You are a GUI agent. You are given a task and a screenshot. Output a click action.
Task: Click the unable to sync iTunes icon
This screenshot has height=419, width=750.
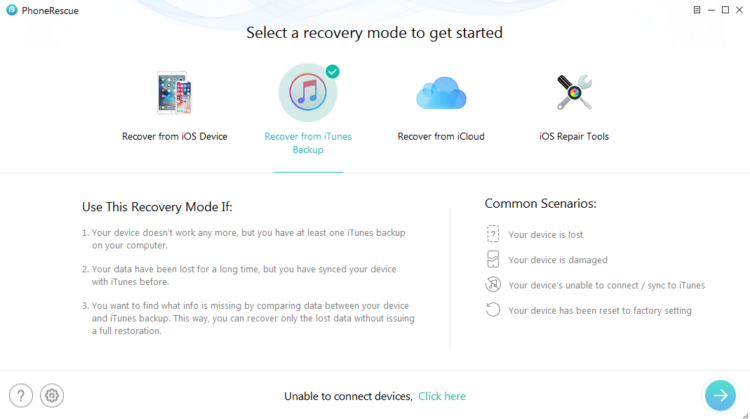click(493, 285)
